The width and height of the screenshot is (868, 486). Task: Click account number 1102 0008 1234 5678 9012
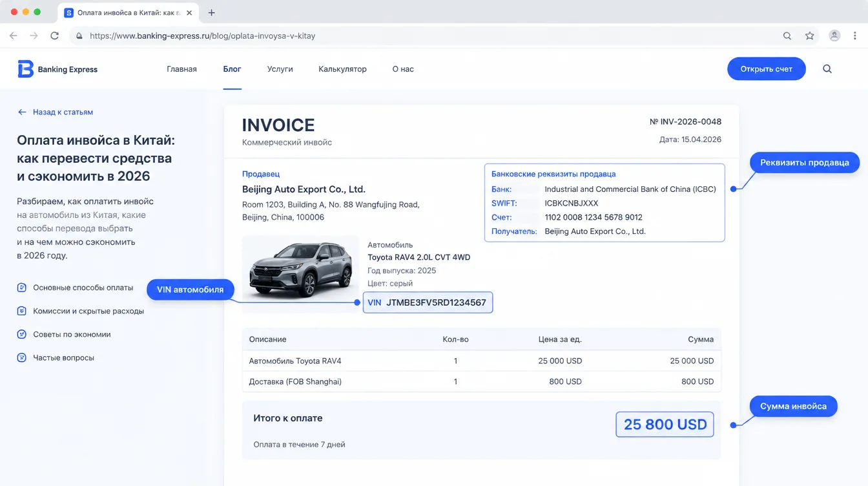(x=594, y=217)
